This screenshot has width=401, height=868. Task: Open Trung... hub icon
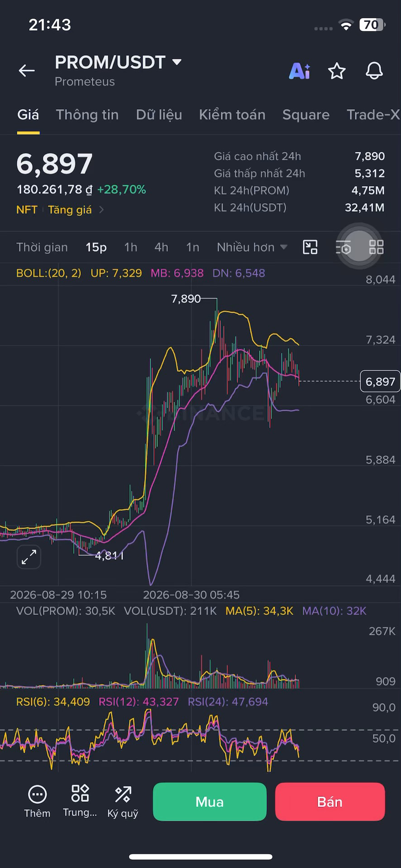[80, 801]
